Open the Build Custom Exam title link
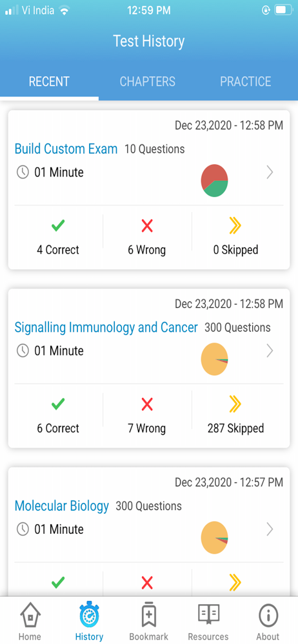 [66, 149]
